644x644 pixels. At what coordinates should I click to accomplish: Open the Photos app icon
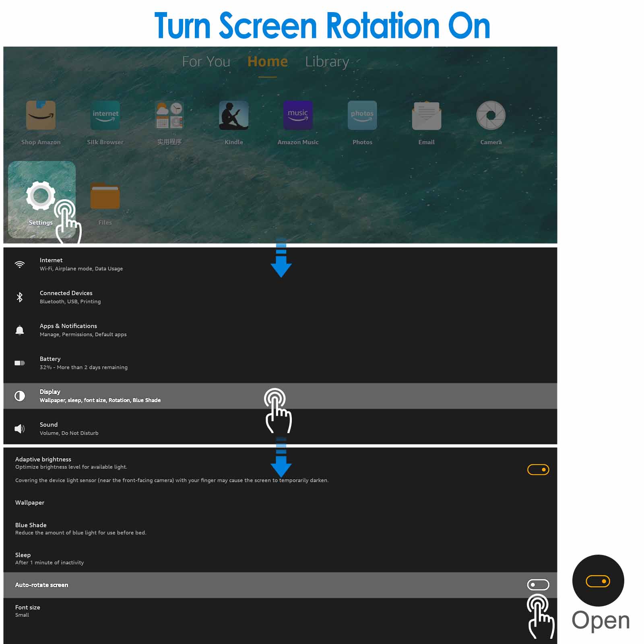(362, 116)
